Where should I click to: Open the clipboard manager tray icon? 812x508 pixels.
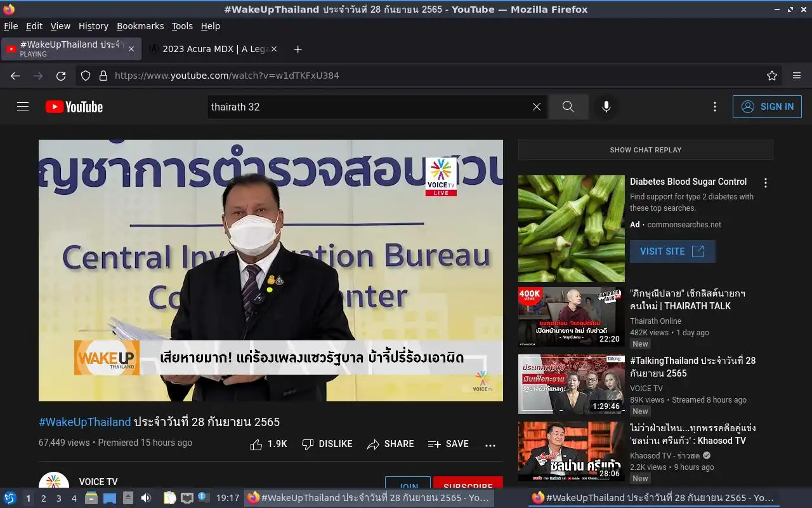[x=169, y=498]
